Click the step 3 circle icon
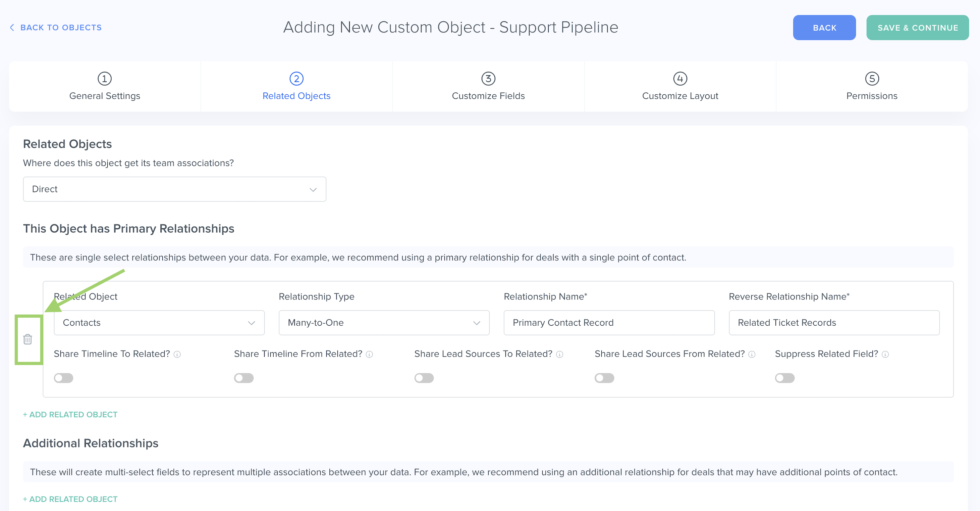The image size is (980, 511). coord(488,79)
